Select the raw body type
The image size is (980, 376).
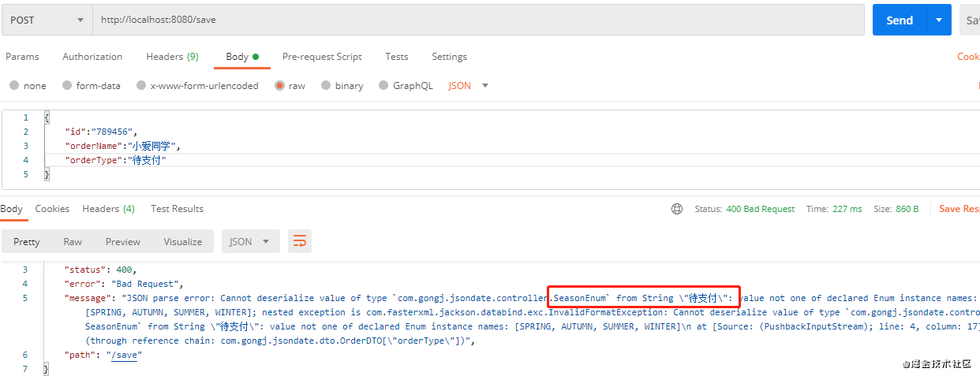pyautogui.click(x=290, y=86)
